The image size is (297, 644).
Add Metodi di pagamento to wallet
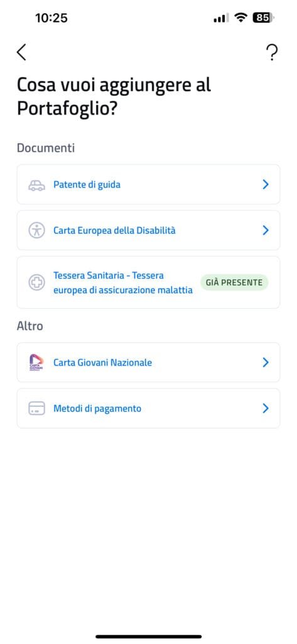pos(148,409)
